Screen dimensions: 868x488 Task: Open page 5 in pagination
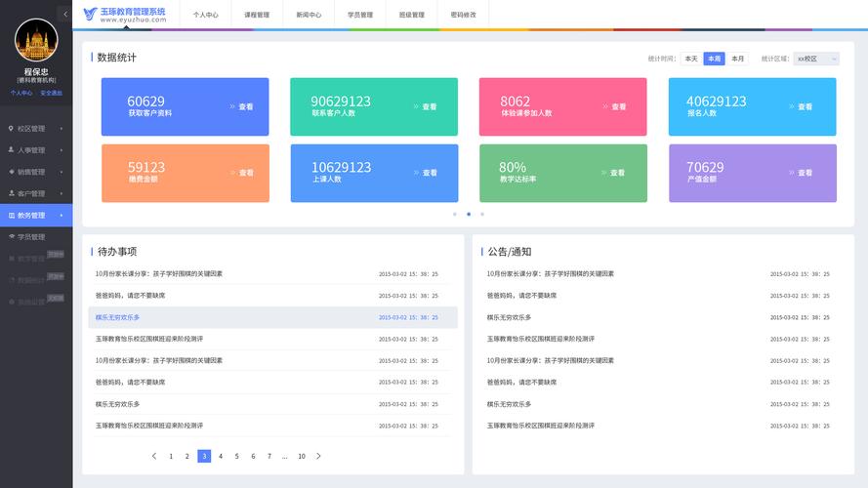[x=237, y=456]
